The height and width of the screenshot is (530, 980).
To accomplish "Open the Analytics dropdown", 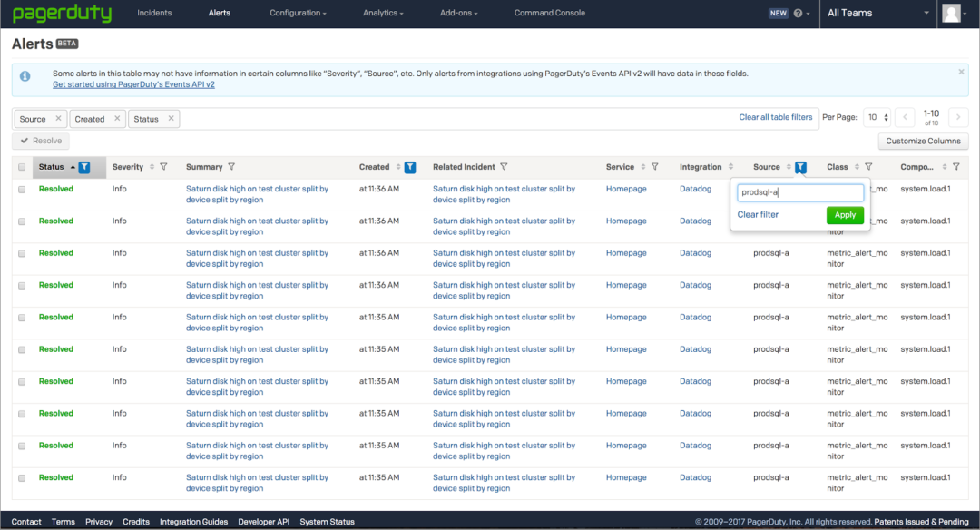I will (x=381, y=13).
